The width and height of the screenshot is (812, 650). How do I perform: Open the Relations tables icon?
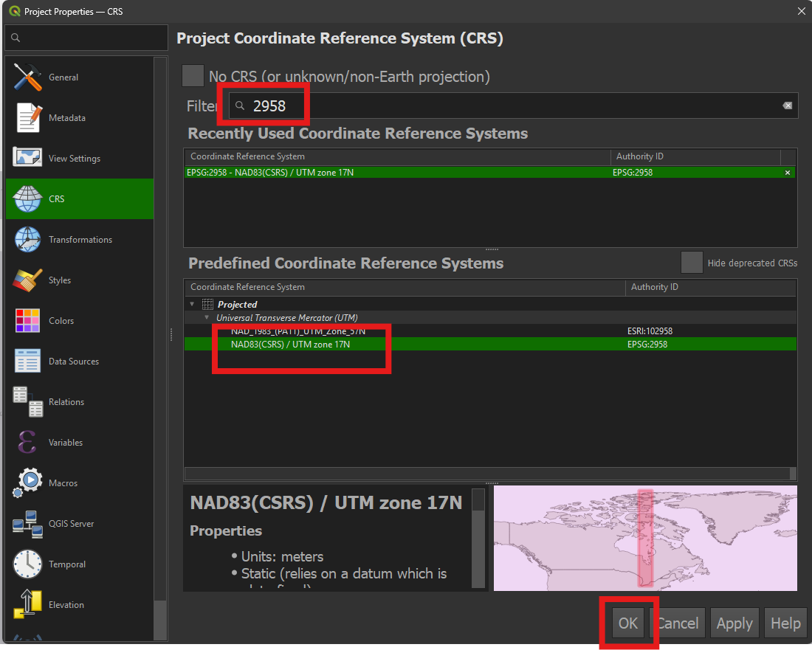[x=28, y=401]
